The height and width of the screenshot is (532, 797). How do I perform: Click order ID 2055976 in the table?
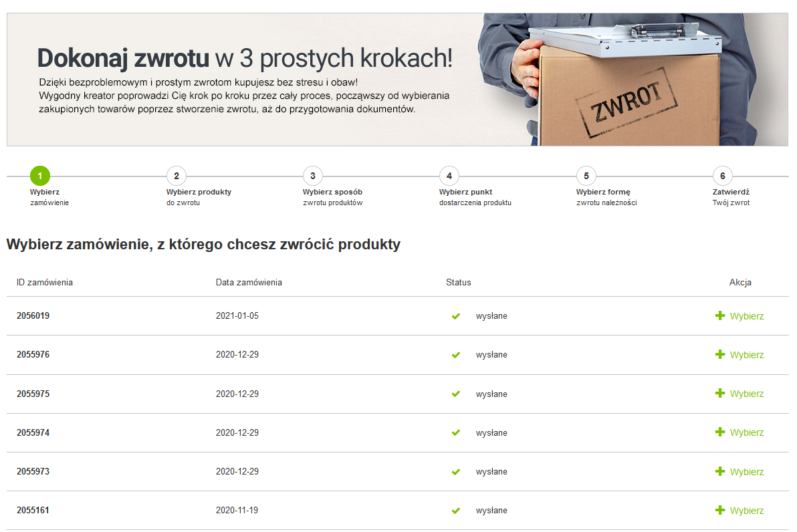[33, 355]
